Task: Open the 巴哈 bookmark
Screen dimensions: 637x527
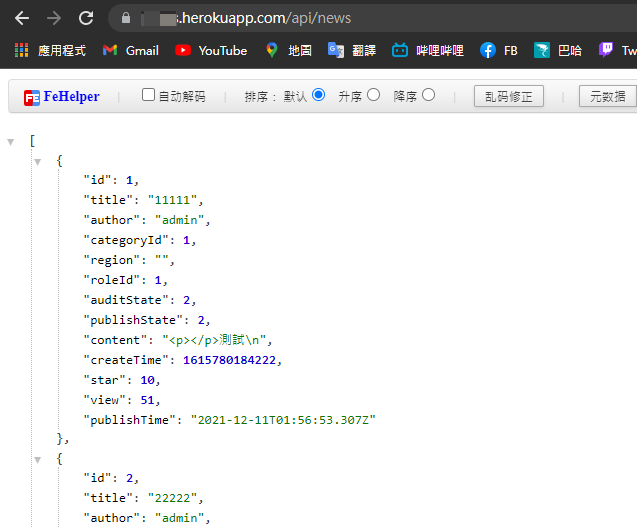Action: [x=558, y=50]
